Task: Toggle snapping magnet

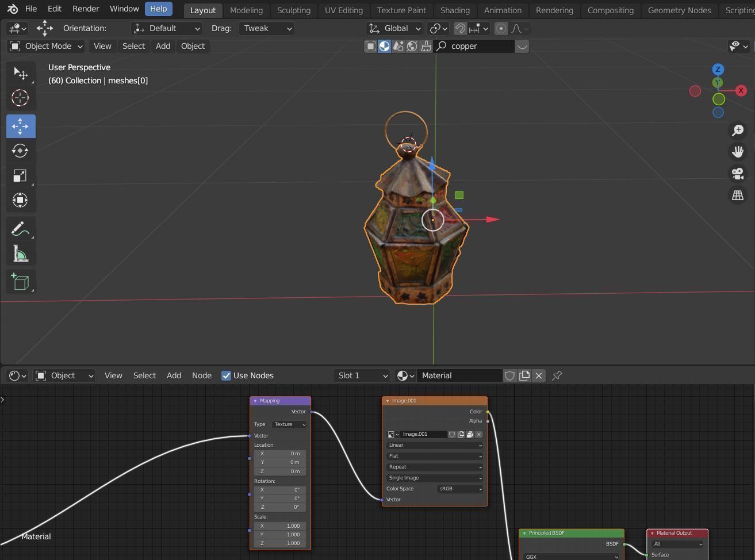Action: click(460, 28)
